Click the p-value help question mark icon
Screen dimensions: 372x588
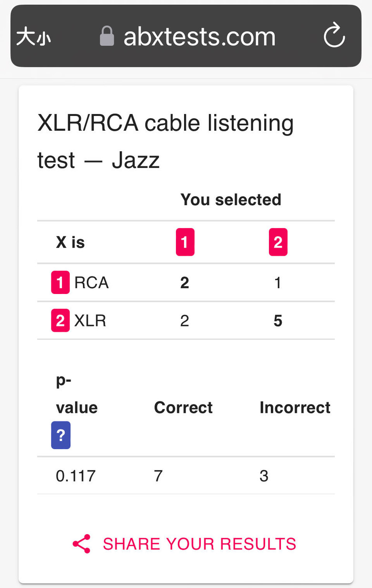(61, 435)
